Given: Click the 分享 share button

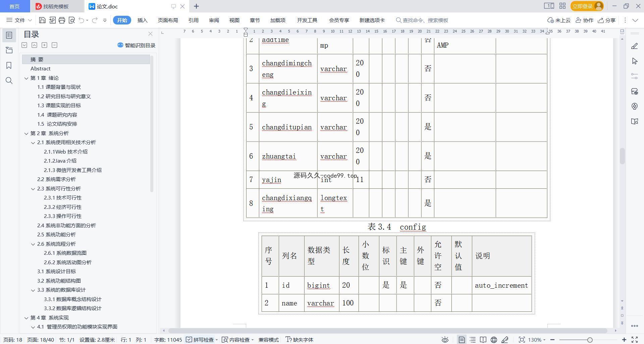Looking at the screenshot, I should click(x=606, y=20).
